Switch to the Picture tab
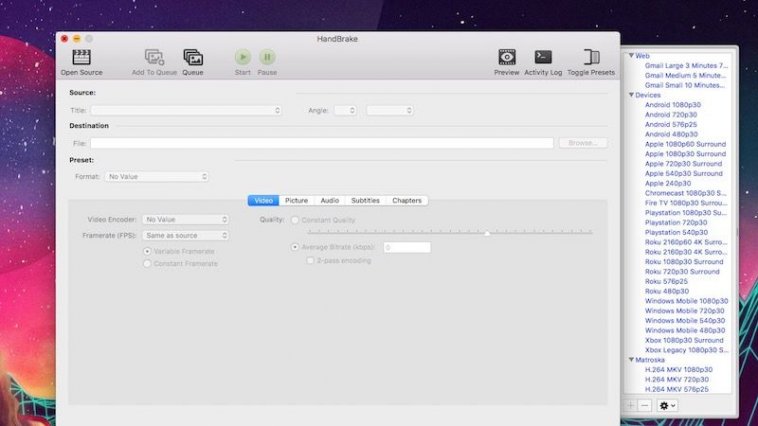The image size is (758, 426). tap(296, 201)
